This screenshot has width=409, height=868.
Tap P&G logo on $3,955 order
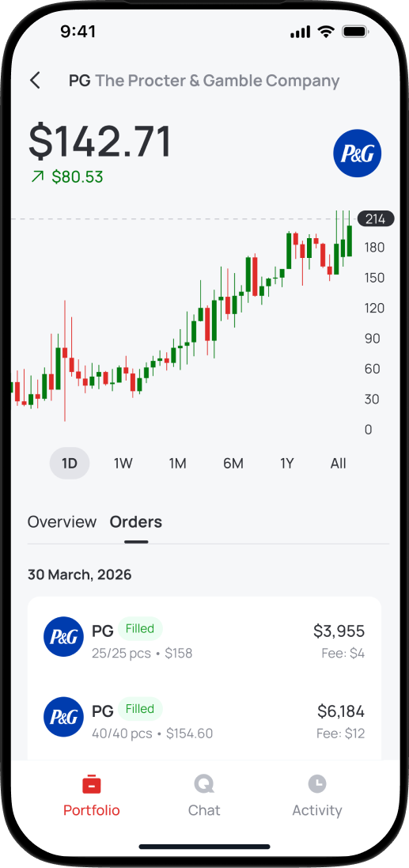pyautogui.click(x=63, y=637)
